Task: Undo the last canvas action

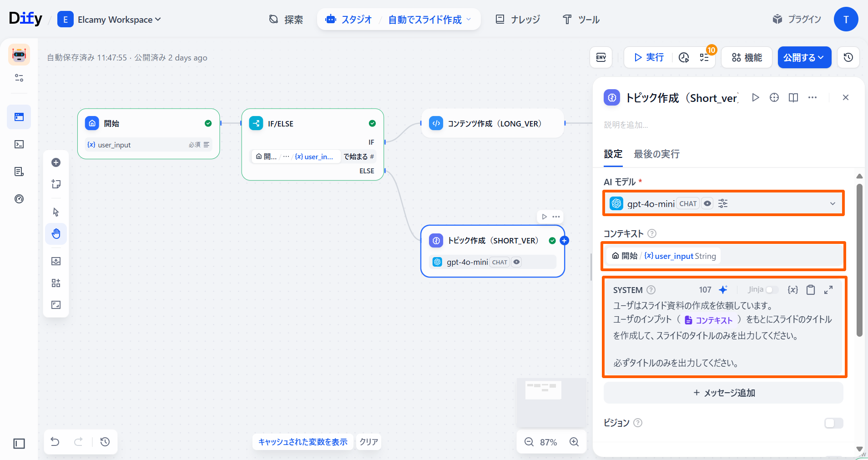Action: coord(55,442)
